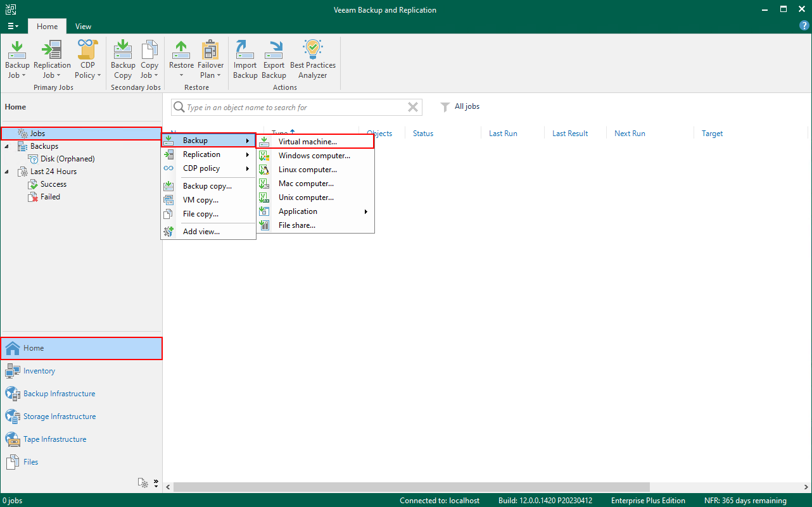This screenshot has width=812, height=507.
Task: Click the Linux computer penguin icon
Action: coord(265,170)
